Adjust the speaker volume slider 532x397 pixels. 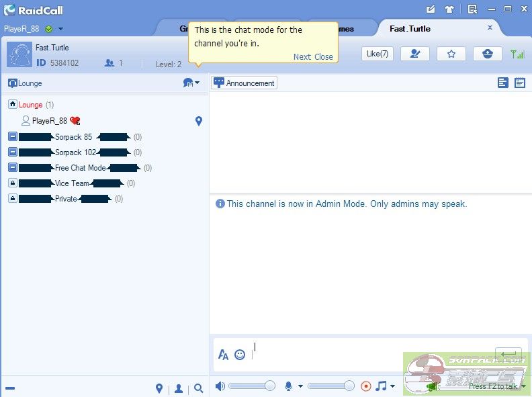(x=252, y=386)
